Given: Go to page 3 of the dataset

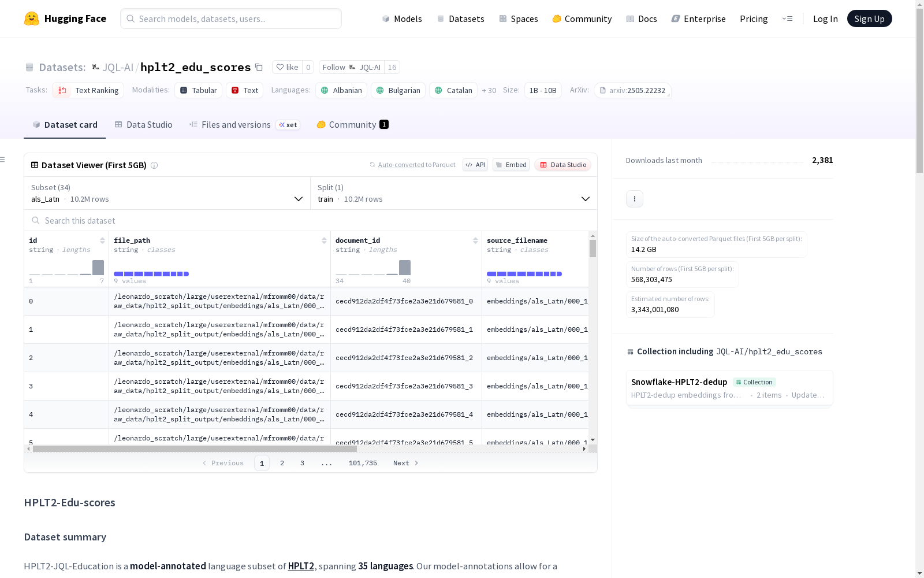Looking at the screenshot, I should tap(302, 463).
